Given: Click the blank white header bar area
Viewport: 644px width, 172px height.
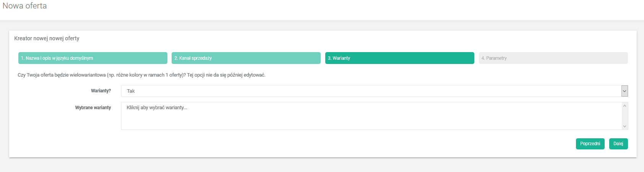Looking at the screenshot, I should (x=344, y=10).
